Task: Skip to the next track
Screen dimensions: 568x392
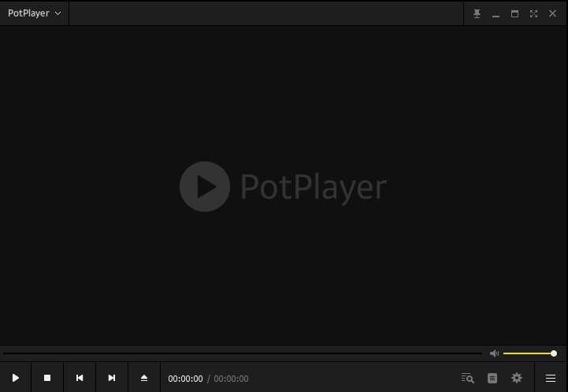Action: (112, 378)
